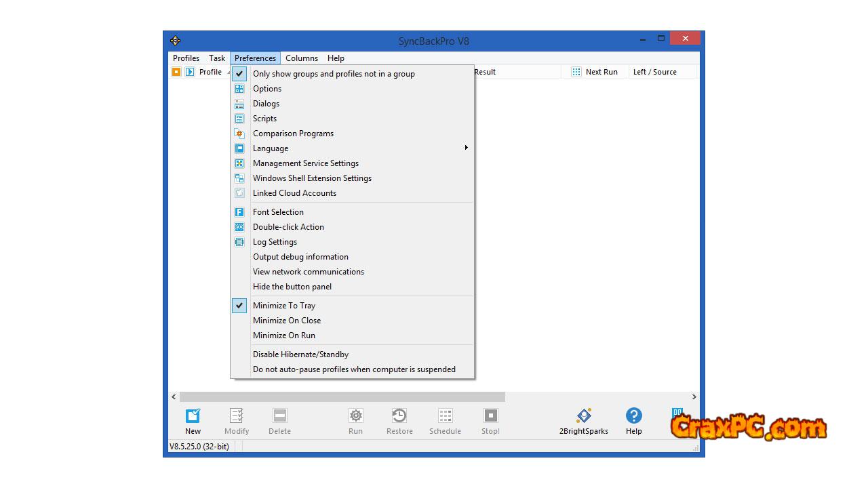The width and height of the screenshot is (868, 488).
Task: Open Management Service Settings
Action: tap(353, 163)
